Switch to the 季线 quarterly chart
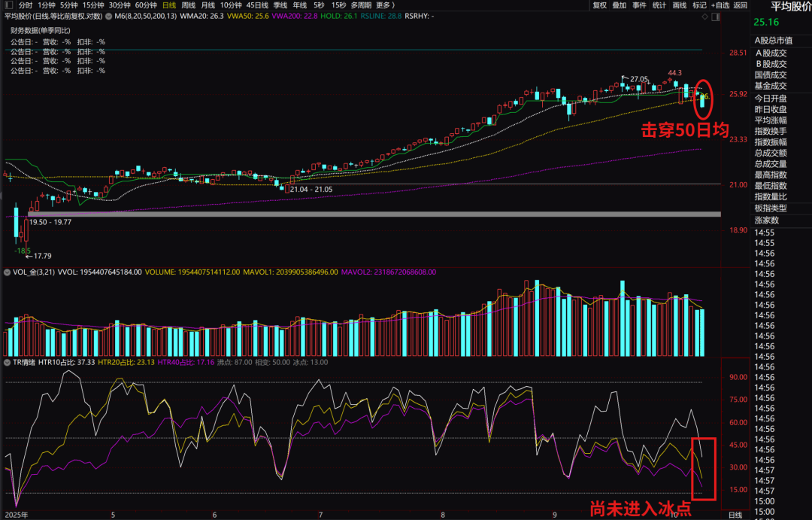 (280, 5)
